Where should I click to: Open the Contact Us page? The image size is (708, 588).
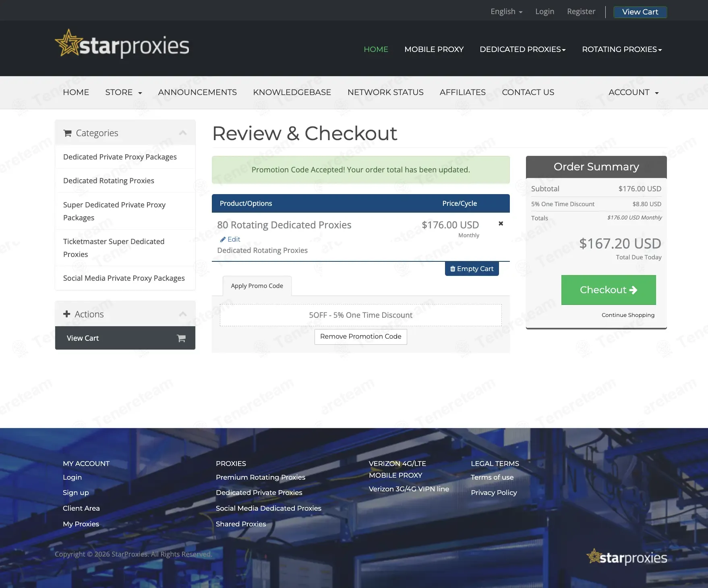(x=528, y=92)
